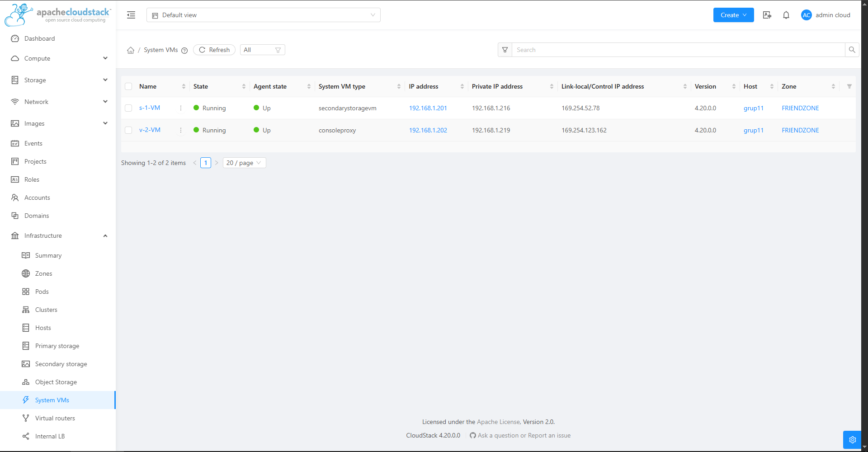Click the Refresh button
868x452 pixels.
(x=214, y=50)
